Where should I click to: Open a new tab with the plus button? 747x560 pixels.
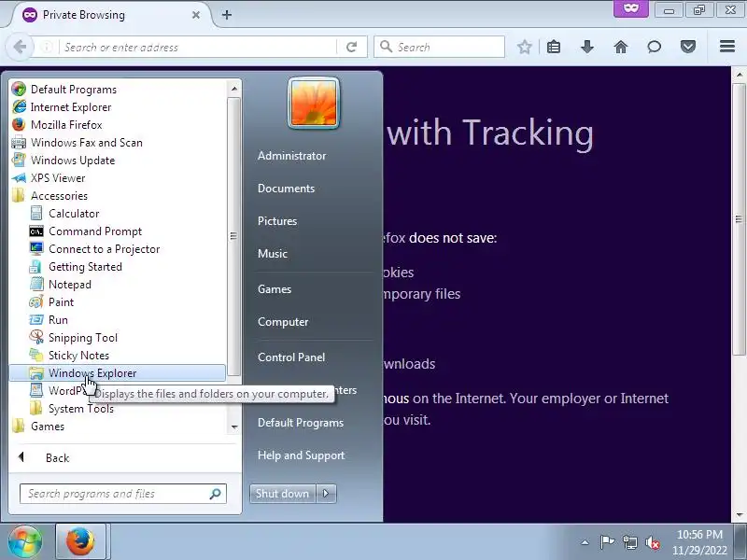pos(227,15)
